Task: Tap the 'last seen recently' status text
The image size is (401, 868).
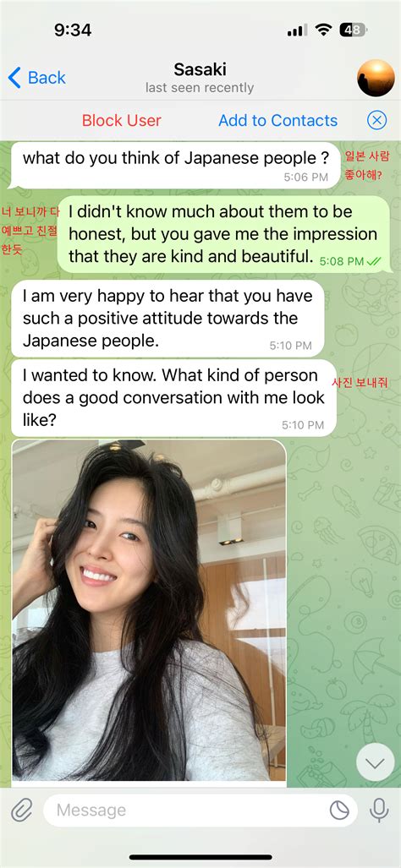Action: [x=200, y=87]
